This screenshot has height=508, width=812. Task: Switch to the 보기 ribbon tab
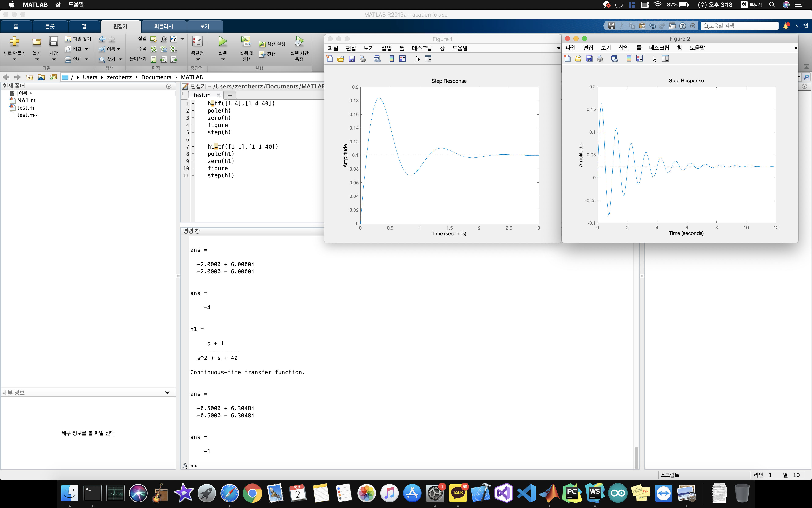[204, 26]
